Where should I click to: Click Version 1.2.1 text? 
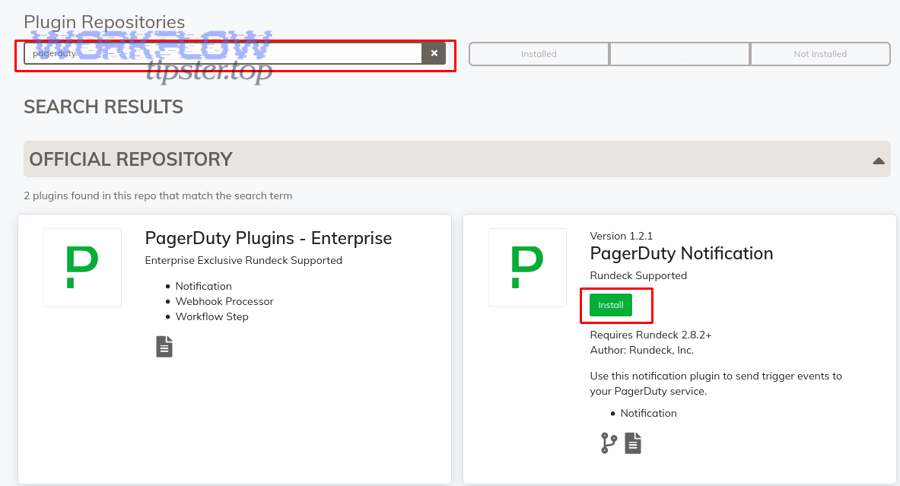pyautogui.click(x=621, y=236)
